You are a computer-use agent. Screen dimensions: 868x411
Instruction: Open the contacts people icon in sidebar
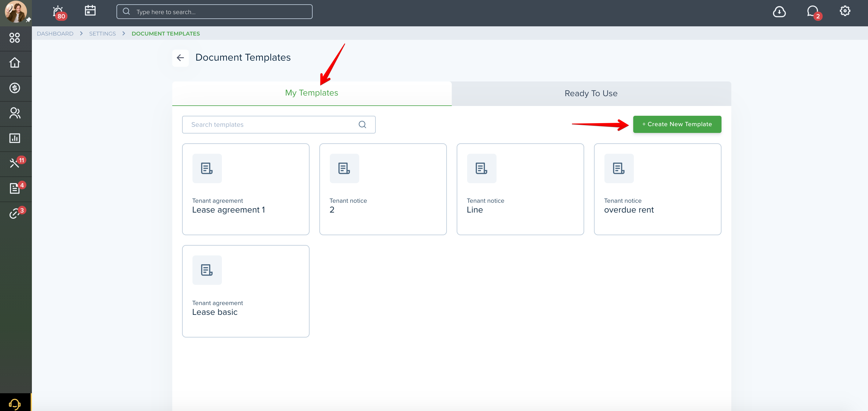pos(14,113)
